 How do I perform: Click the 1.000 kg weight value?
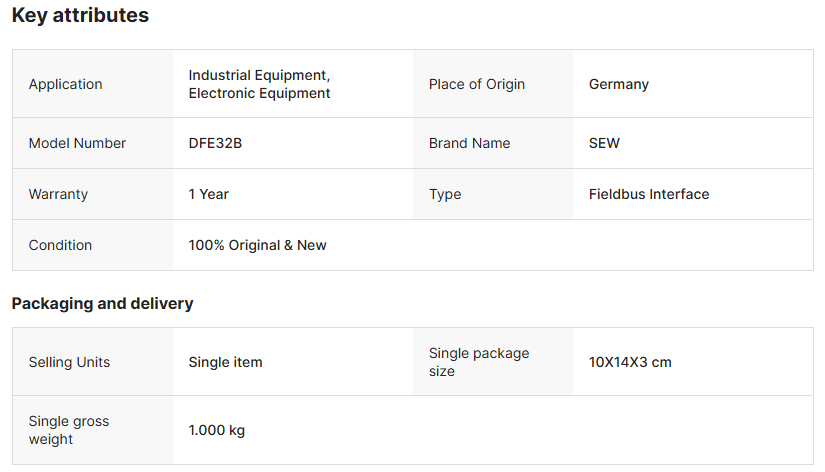click(x=216, y=430)
